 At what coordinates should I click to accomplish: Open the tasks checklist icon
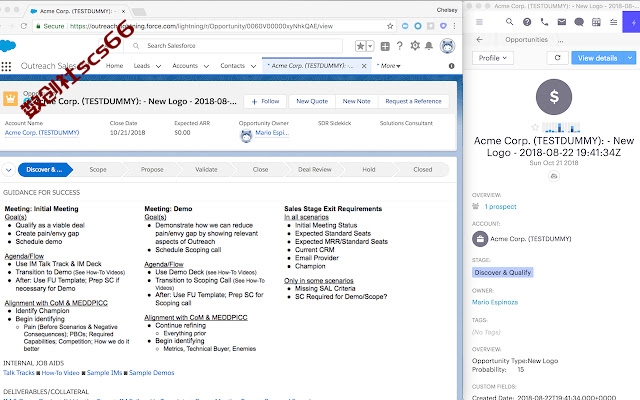[613, 22]
